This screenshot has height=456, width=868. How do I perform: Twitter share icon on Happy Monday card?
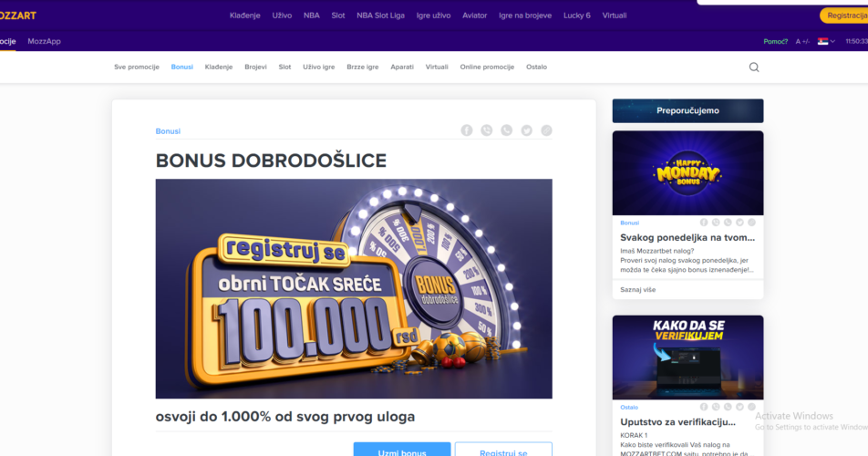pos(739,223)
